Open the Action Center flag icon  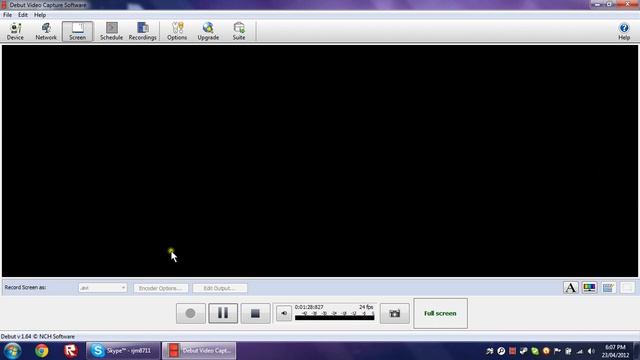coord(557,351)
